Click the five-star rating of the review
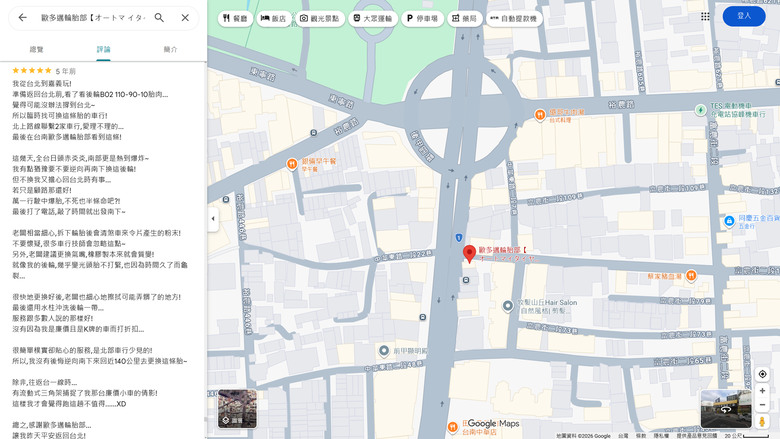Screen dimensions: 780x439 coord(32,71)
